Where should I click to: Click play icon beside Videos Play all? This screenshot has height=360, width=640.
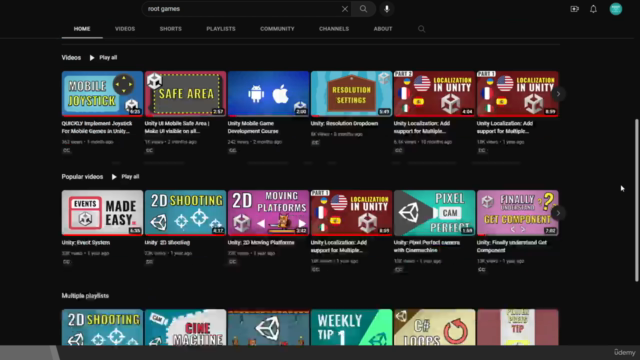(x=92, y=58)
